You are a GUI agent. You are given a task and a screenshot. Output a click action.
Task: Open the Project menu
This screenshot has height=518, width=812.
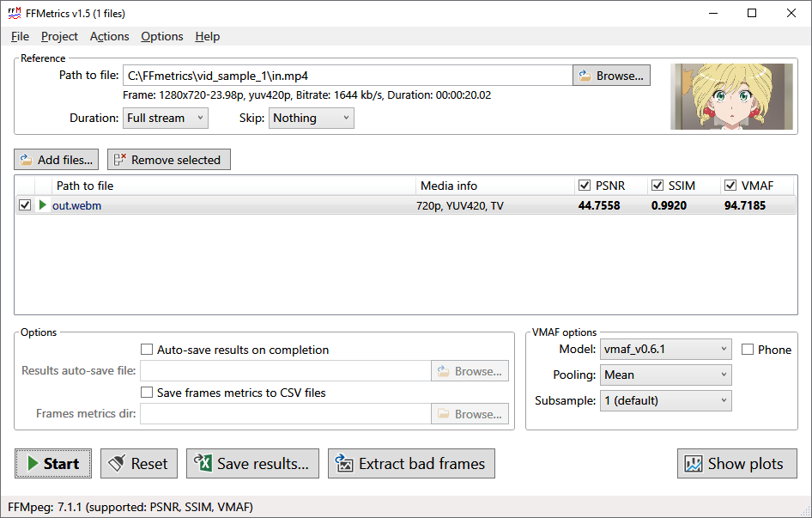[x=59, y=36]
